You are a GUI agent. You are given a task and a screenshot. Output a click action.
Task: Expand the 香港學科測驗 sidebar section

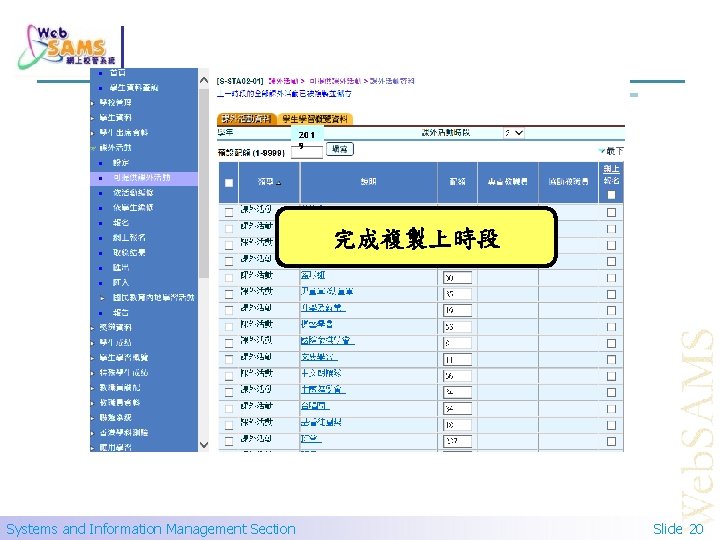coord(124,433)
